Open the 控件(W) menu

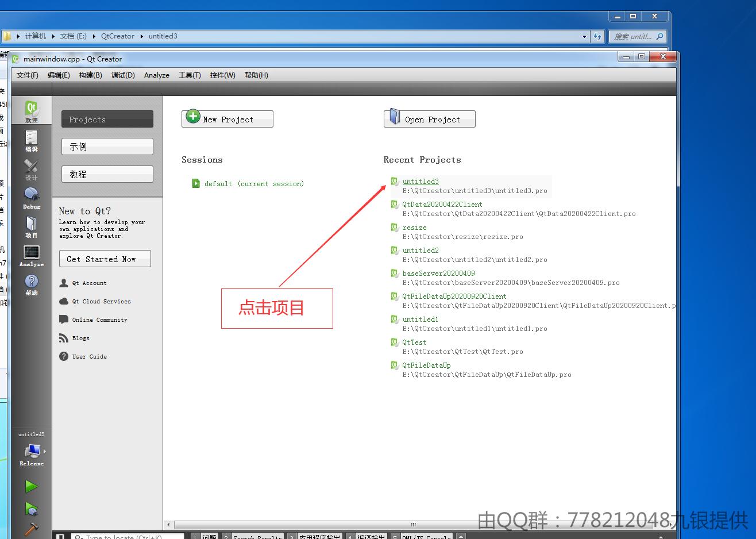tap(222, 75)
